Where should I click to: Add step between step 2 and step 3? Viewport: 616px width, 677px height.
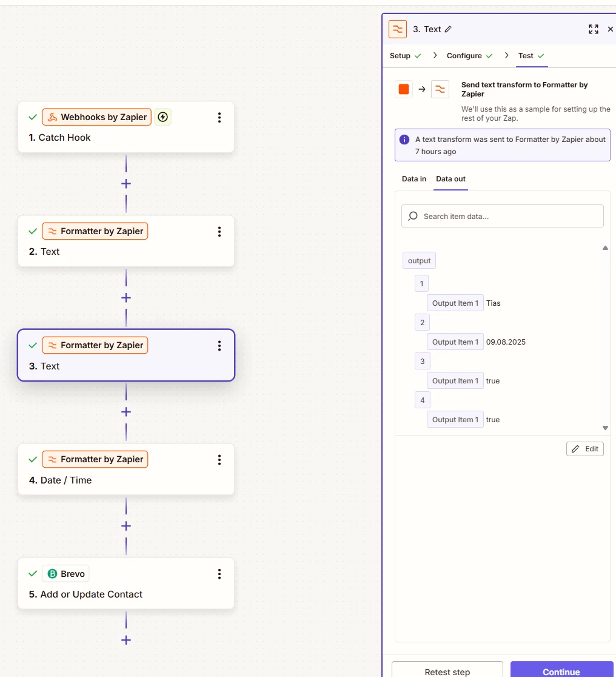point(126,298)
